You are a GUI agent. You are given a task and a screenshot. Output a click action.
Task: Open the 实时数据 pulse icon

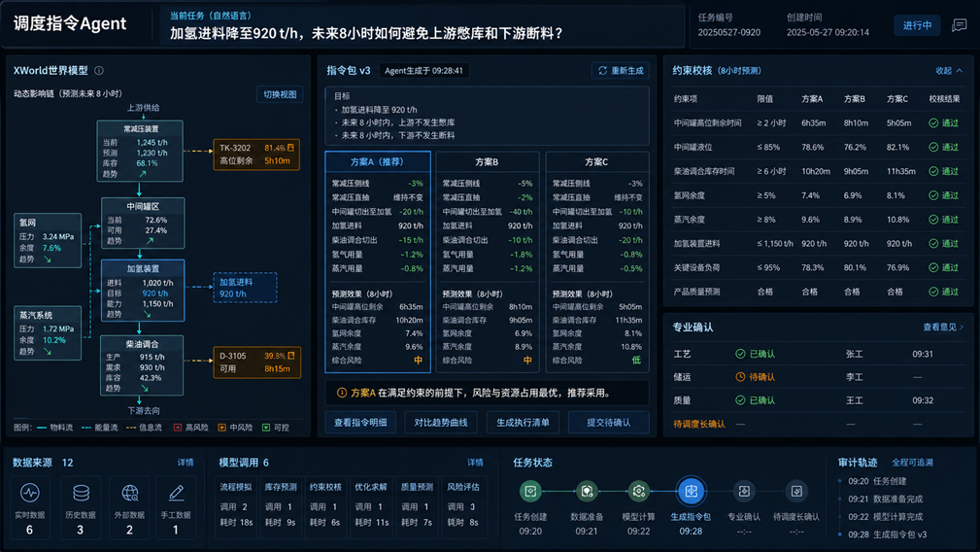29,493
